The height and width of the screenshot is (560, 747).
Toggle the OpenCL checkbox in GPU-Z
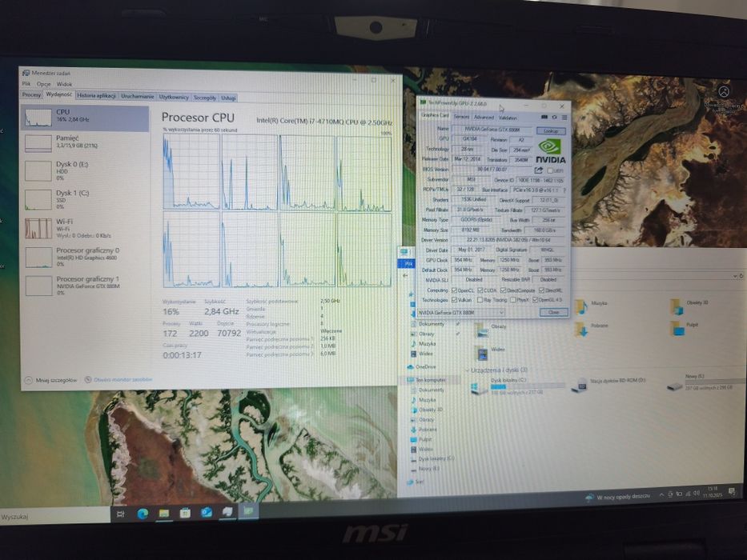pyautogui.click(x=454, y=290)
